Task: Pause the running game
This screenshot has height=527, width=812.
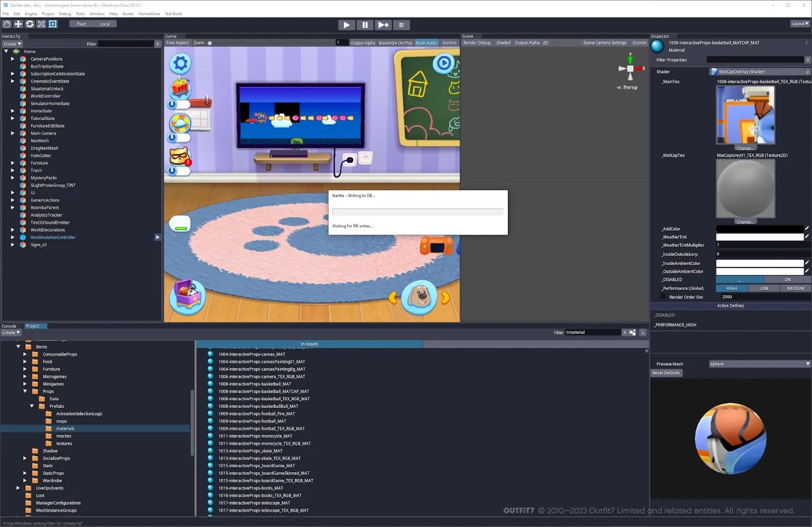Action: (x=365, y=24)
